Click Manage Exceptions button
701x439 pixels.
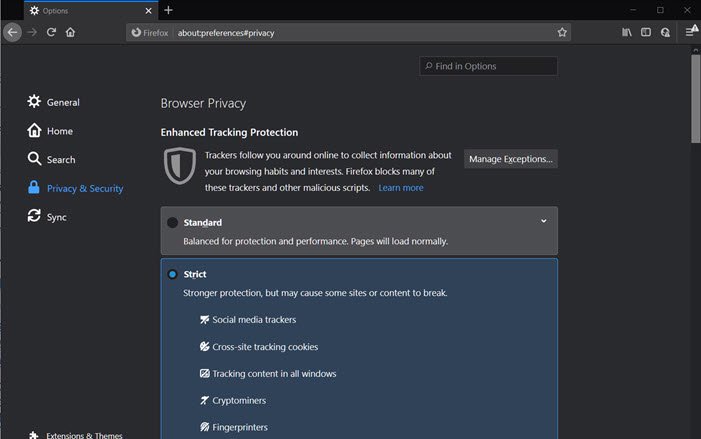[511, 159]
